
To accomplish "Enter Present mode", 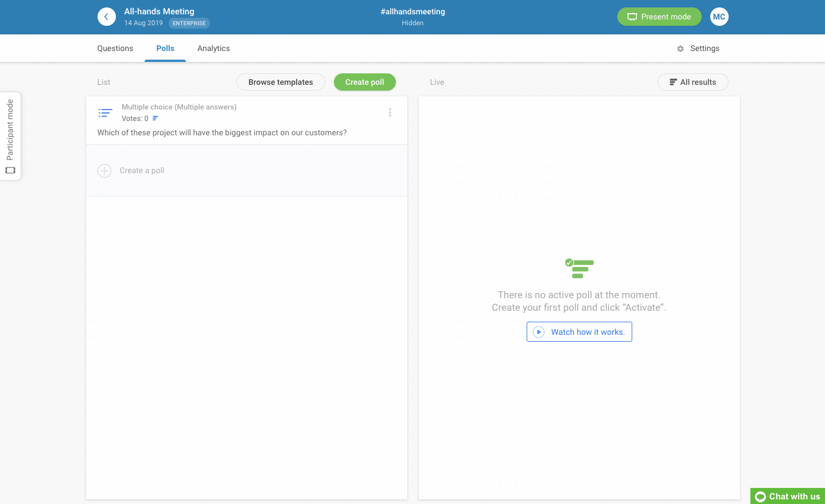I will coord(659,17).
